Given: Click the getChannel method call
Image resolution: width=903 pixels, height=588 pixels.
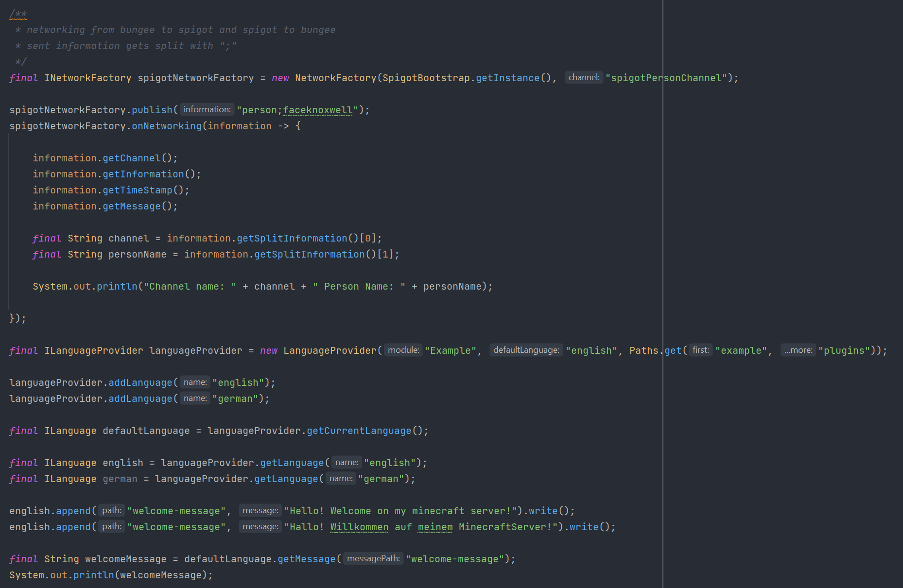Looking at the screenshot, I should pyautogui.click(x=132, y=158).
